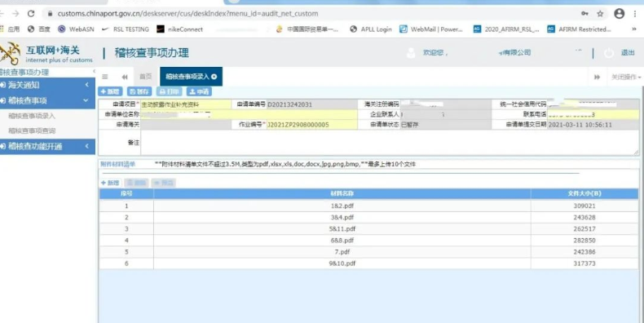Click the 申请单提交日期 field
Screen dimensions: 644x323
coord(593,125)
